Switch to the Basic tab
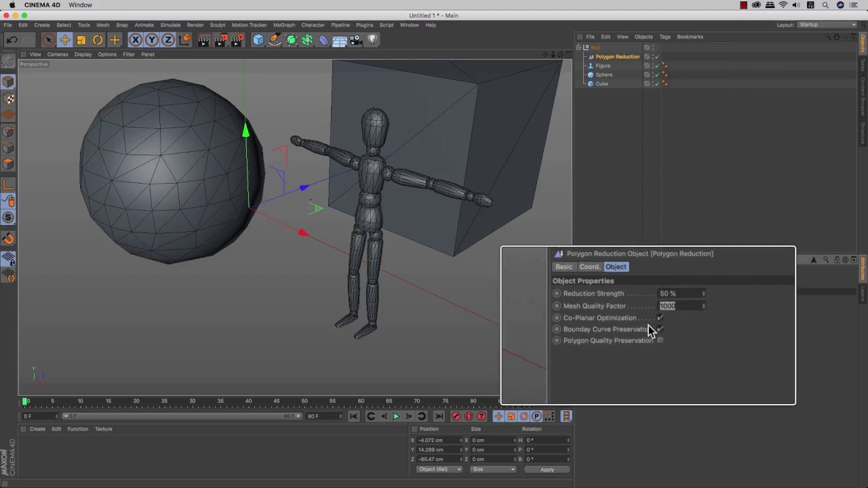This screenshot has height=488, width=868. [564, 267]
